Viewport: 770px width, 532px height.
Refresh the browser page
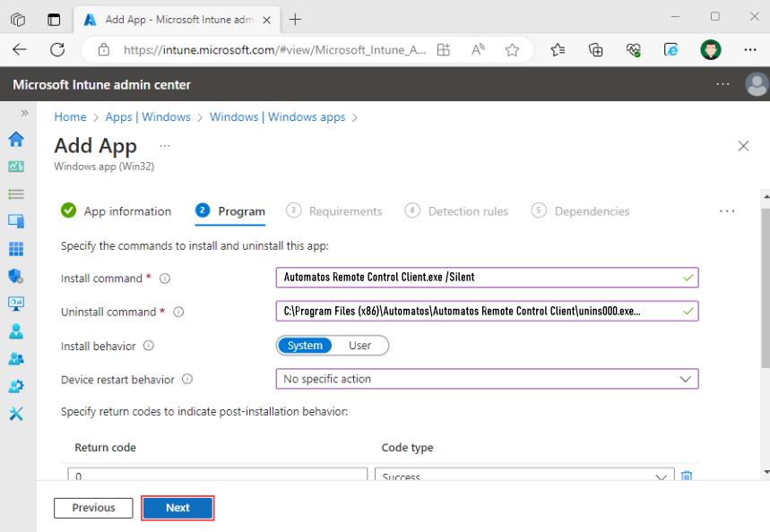pos(57,49)
